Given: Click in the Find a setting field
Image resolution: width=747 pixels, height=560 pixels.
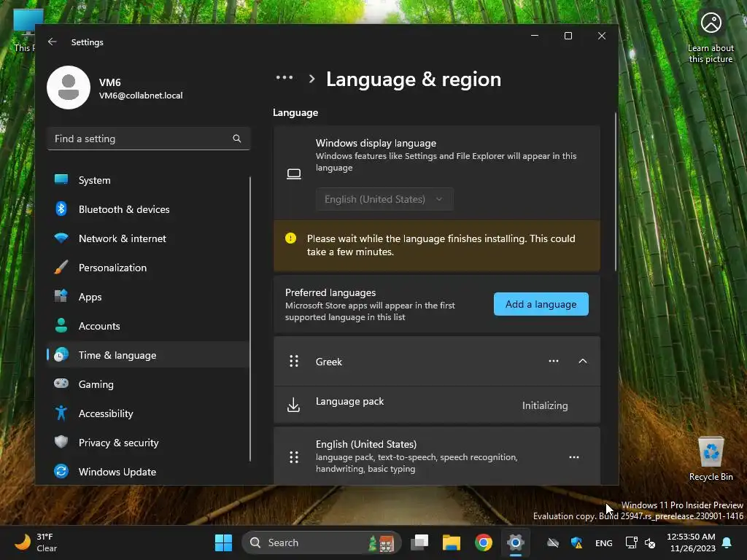Looking at the screenshot, I should coord(149,139).
